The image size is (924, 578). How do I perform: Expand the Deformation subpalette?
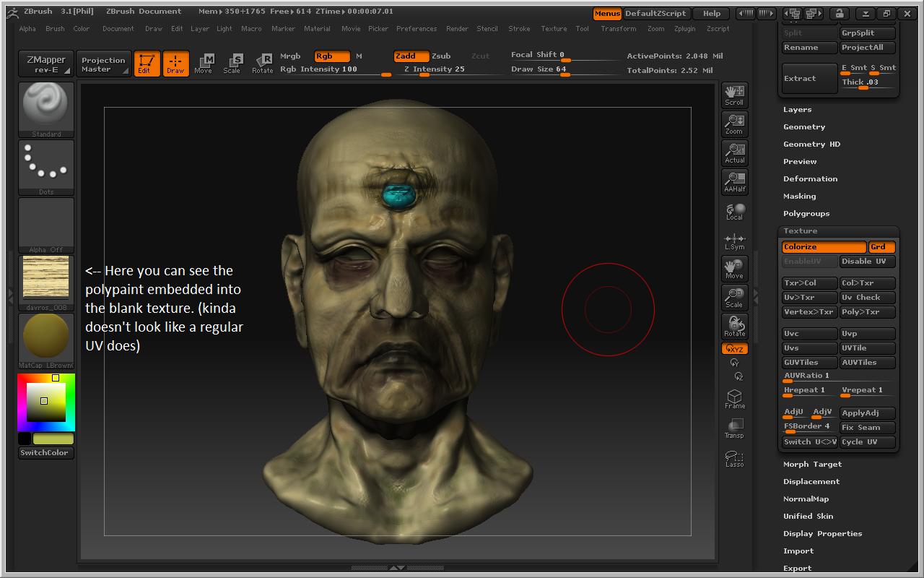click(810, 179)
